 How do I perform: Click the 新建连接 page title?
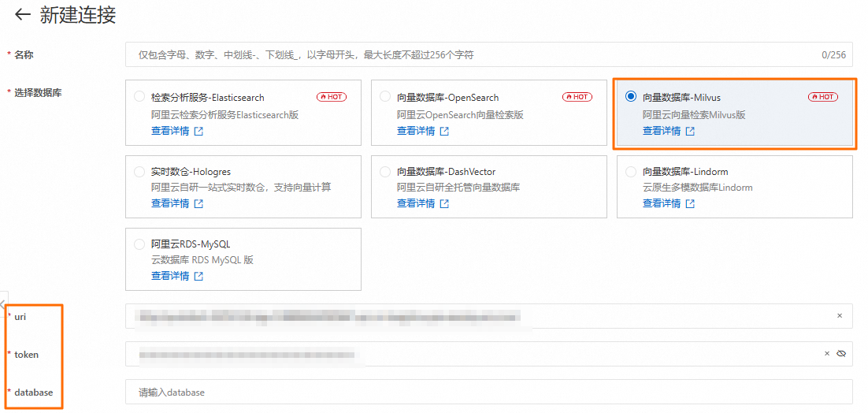[x=78, y=15]
